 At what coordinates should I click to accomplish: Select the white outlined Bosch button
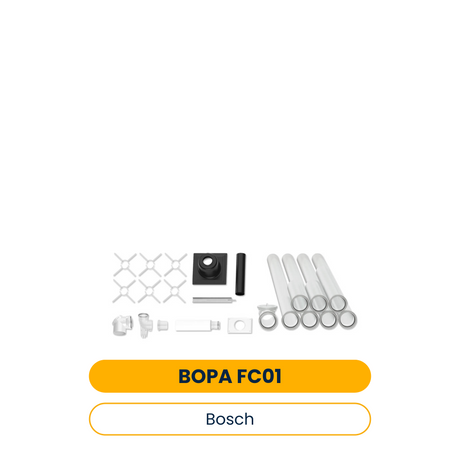230,419
